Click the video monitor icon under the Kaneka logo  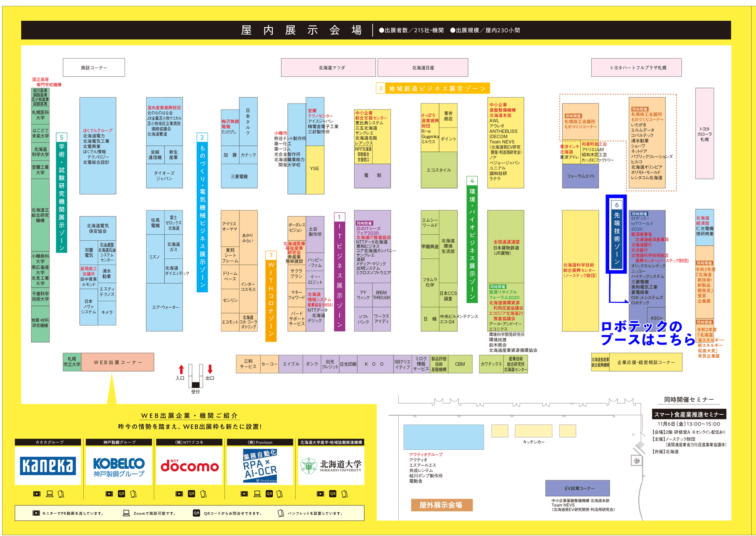[x=37, y=494]
